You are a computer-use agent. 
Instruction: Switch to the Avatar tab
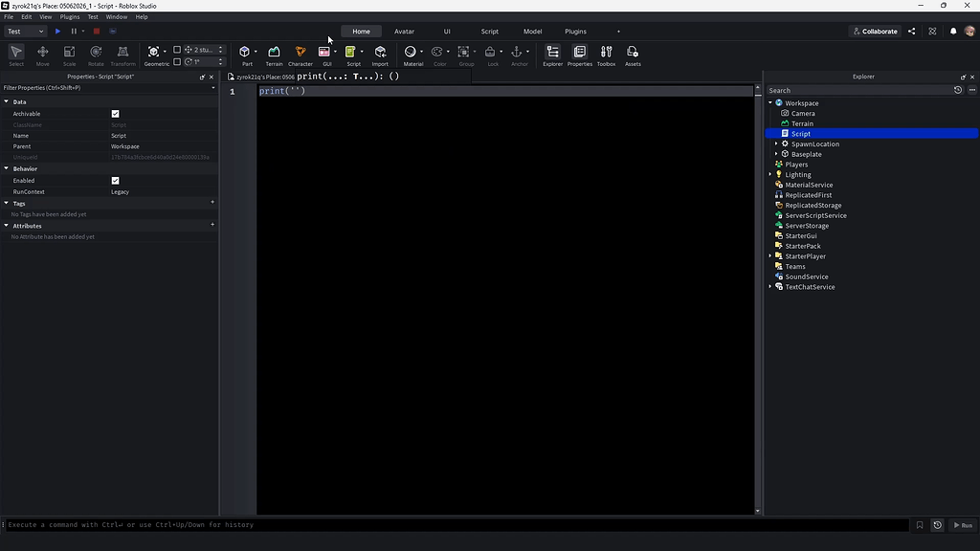pyautogui.click(x=404, y=32)
